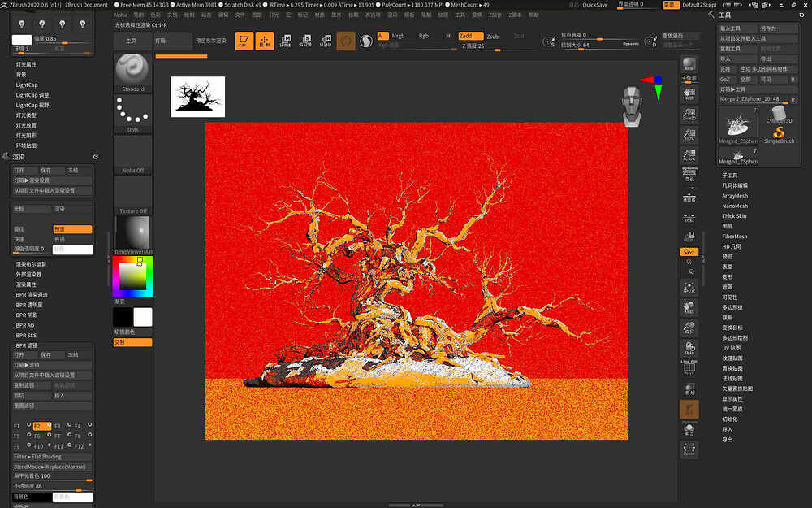Open the Alpha Off selector
The height and width of the screenshot is (508, 812).
(x=132, y=154)
